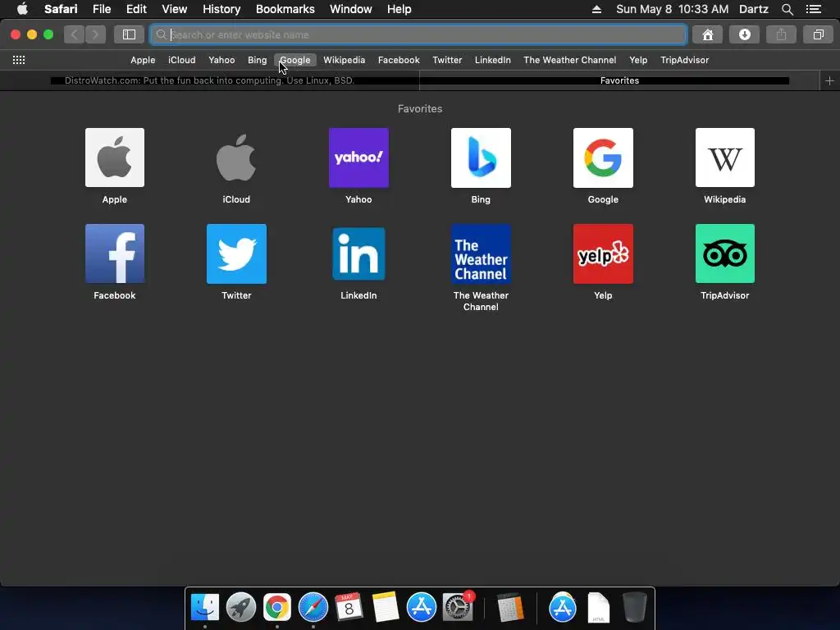The width and height of the screenshot is (840, 630).
Task: Go back with the Back arrow button
Action: tap(74, 34)
